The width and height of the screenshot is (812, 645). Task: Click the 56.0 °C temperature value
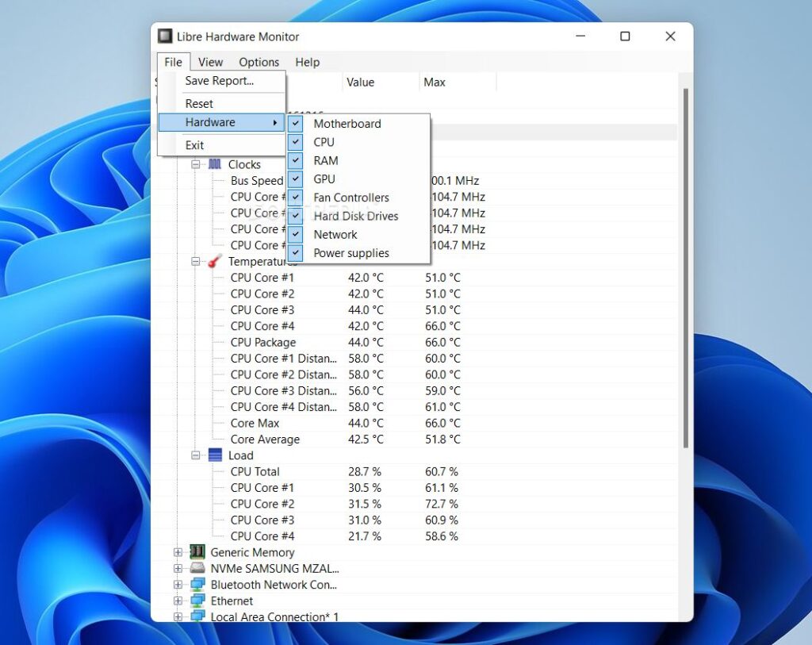point(366,390)
